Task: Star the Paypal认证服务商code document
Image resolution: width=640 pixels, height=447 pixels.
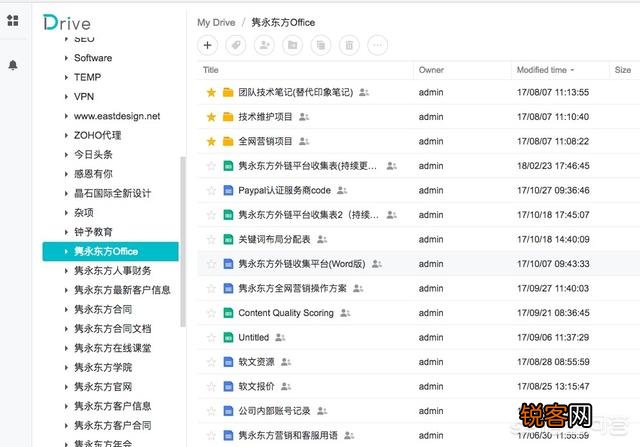Action: pos(211,190)
